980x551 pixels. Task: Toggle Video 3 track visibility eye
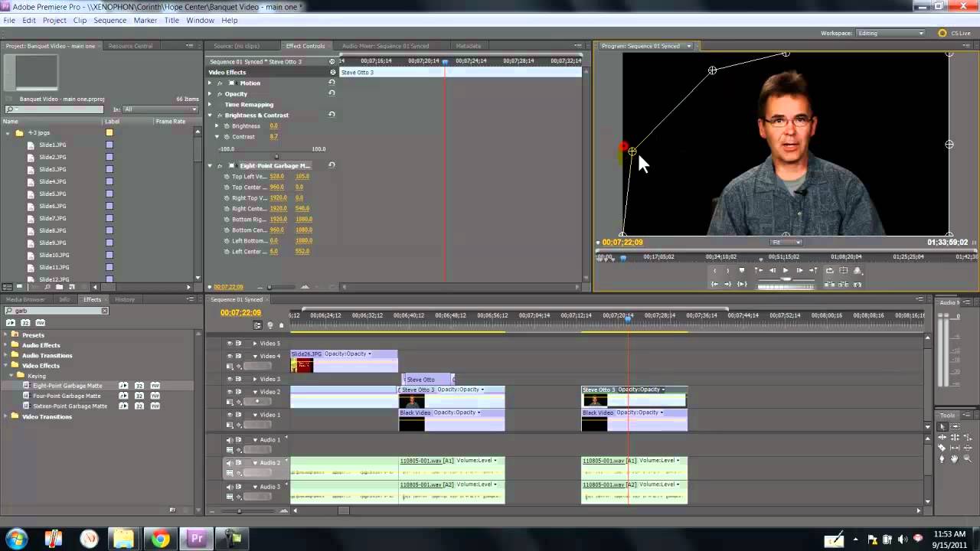pos(229,379)
